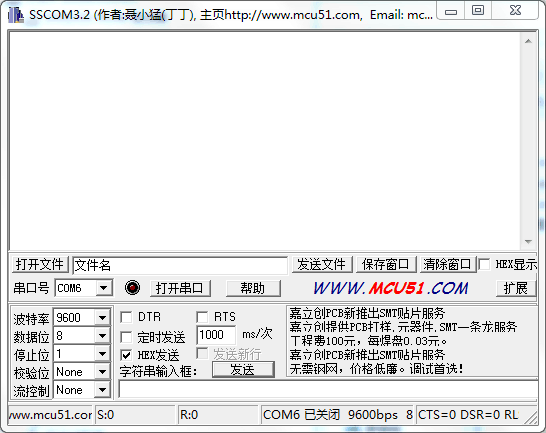The height and width of the screenshot is (433, 546).
Task: Enable the DTR checkbox
Action: tap(126, 317)
